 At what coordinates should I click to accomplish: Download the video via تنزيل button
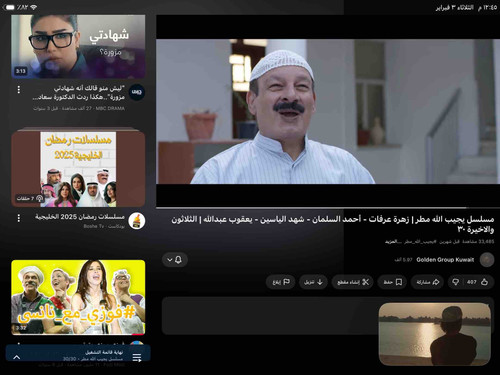[313, 282]
